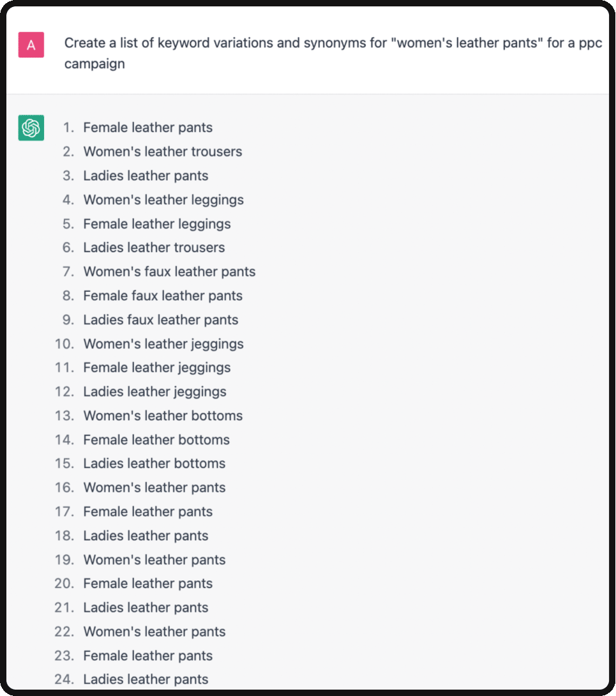Click 'Women's leather bottoms' entry

tap(163, 416)
